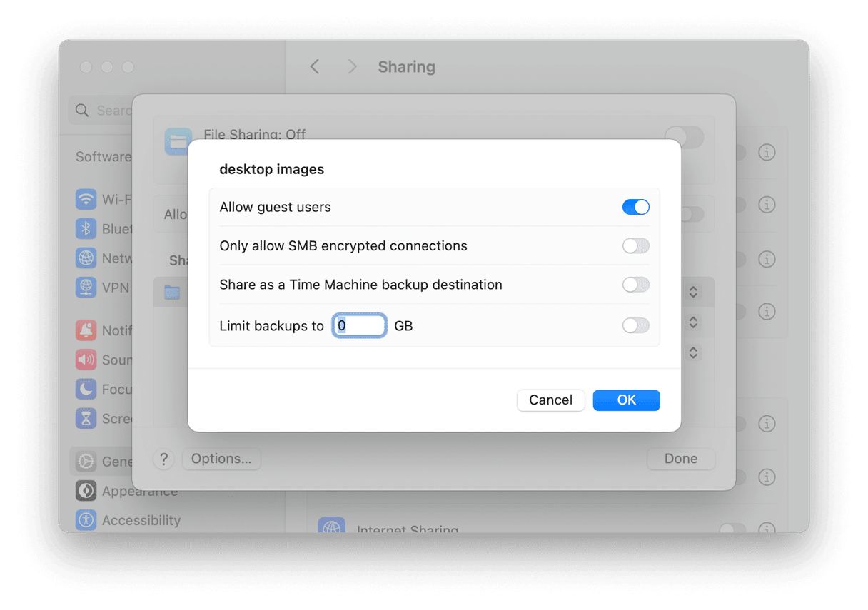Screen dimensions: 868x610
Task: Cancel the desktop images dialog
Action: pos(550,400)
